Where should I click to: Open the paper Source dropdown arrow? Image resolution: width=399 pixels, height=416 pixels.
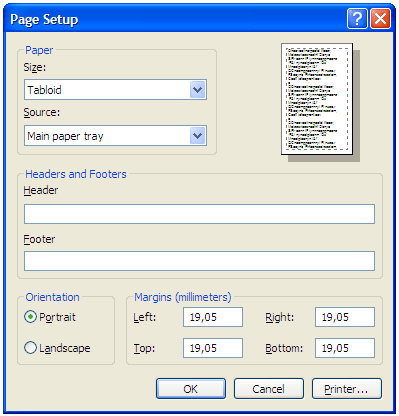click(x=198, y=136)
